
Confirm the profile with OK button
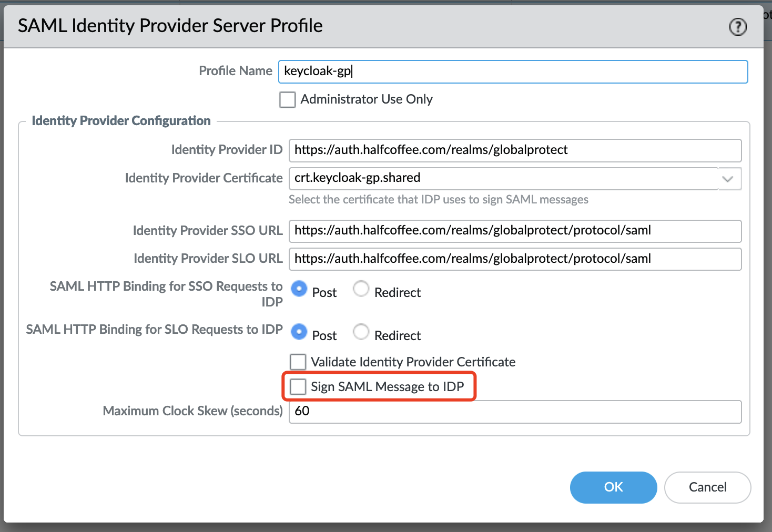click(x=613, y=487)
